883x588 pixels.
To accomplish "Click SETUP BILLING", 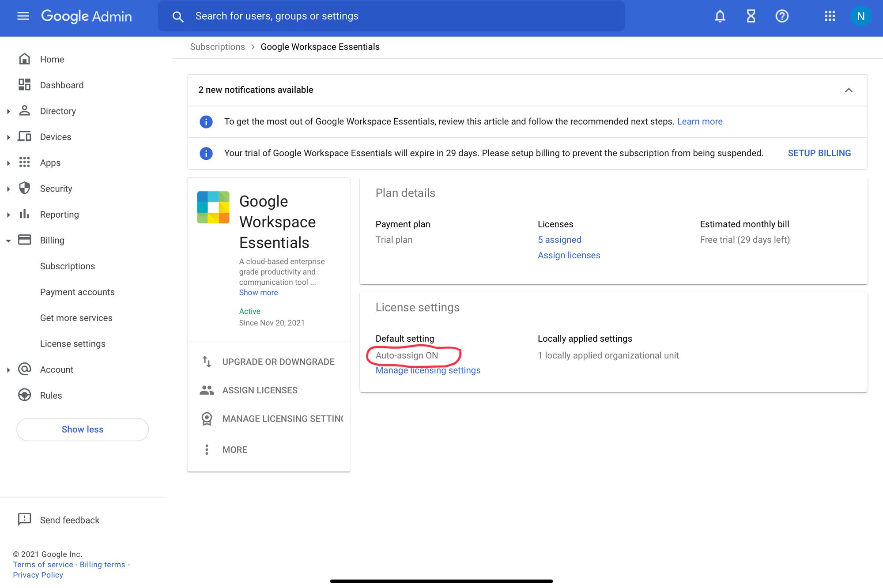I will (819, 153).
